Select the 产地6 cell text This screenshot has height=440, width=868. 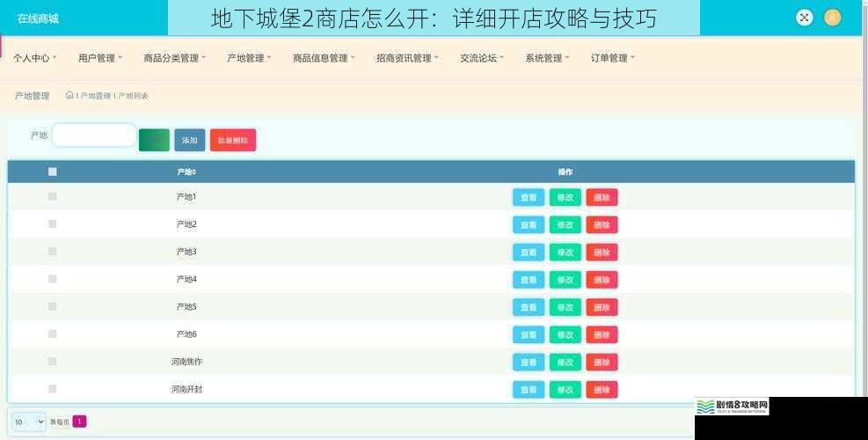pos(186,334)
